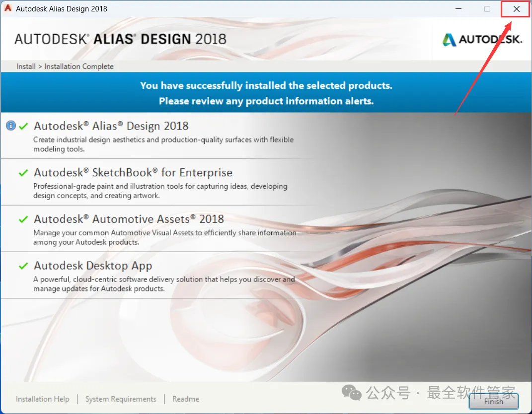Click the 'Manage your common Automotive Visual Assets' description
The height and width of the screenshot is (414, 532).
(164, 237)
